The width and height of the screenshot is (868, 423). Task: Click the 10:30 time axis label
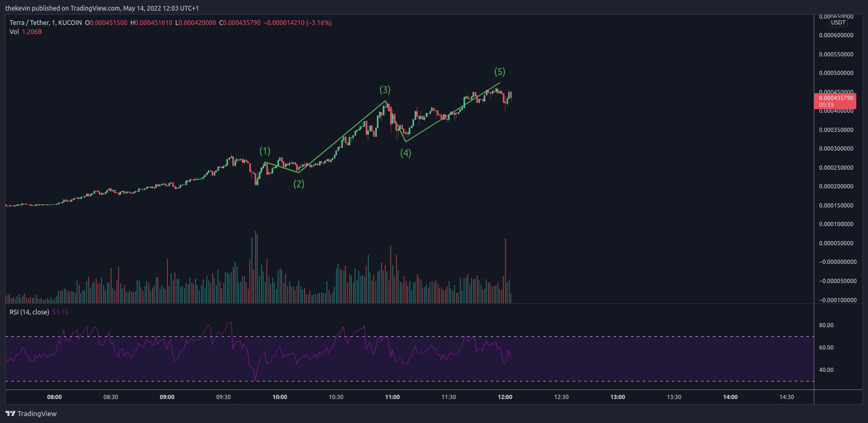tap(336, 397)
